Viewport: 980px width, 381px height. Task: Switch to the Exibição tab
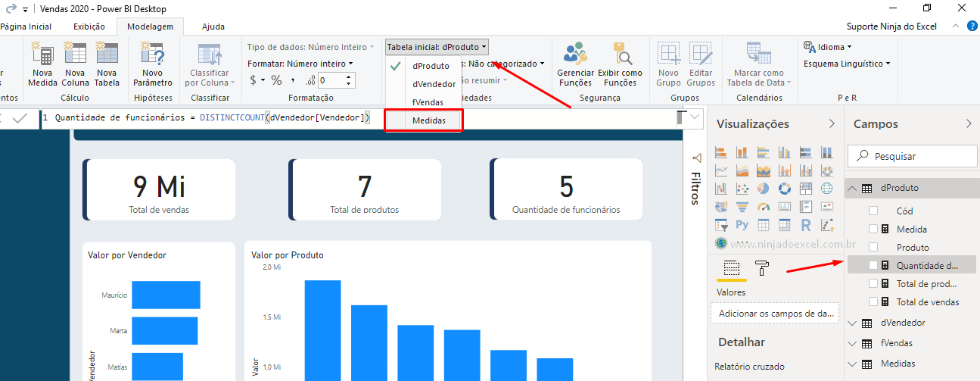[89, 27]
